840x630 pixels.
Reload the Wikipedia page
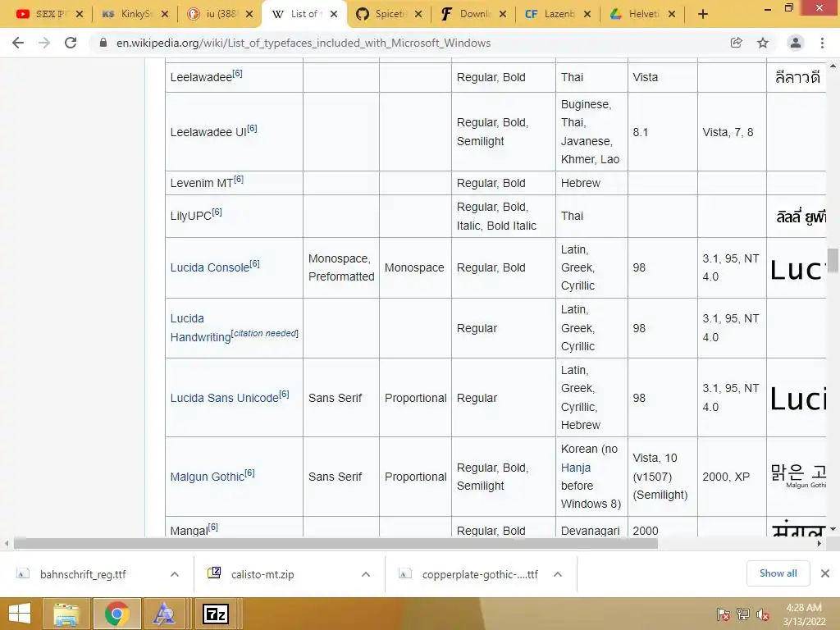click(x=71, y=43)
